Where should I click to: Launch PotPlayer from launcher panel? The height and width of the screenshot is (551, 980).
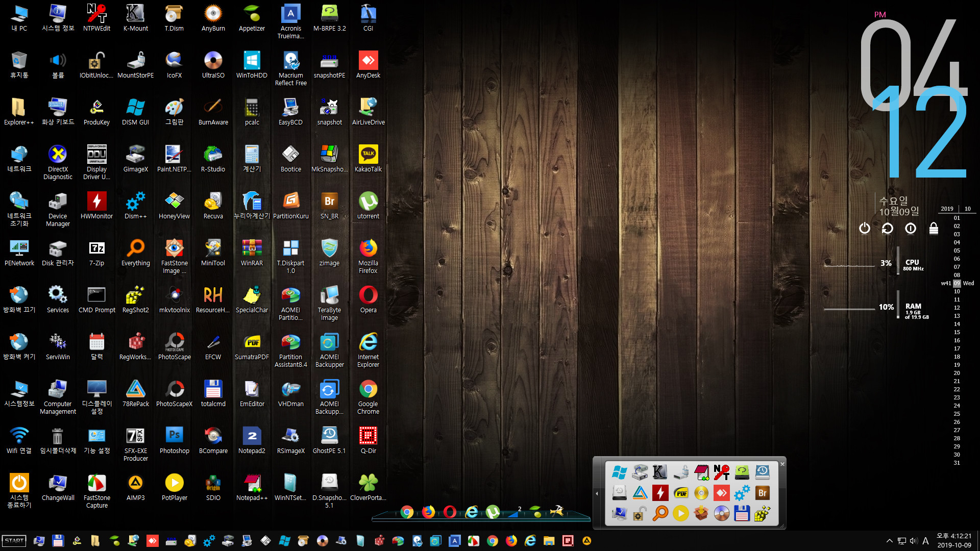point(680,513)
